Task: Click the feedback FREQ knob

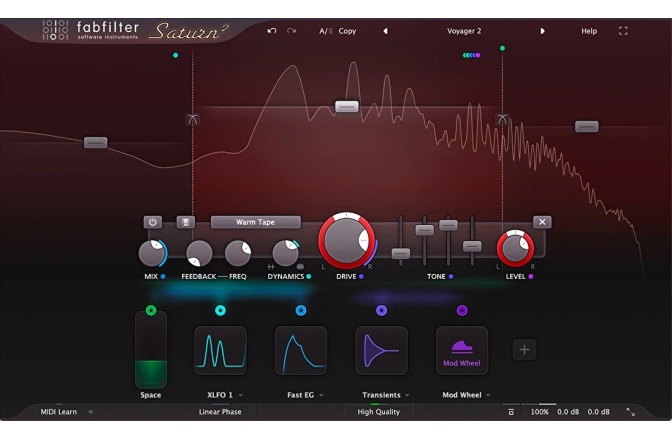Action: pos(238,253)
